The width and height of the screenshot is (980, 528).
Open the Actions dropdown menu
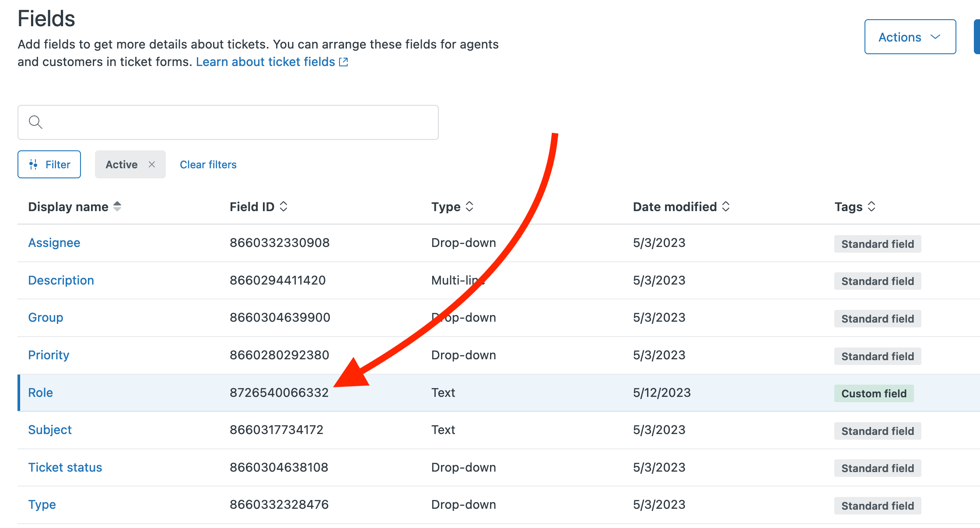tap(910, 37)
